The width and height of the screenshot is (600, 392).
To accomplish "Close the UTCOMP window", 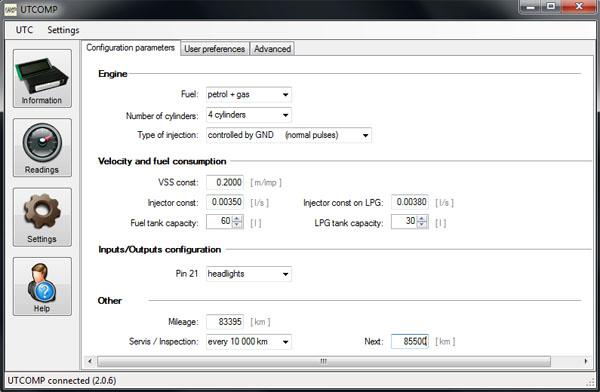I will 579,7.
